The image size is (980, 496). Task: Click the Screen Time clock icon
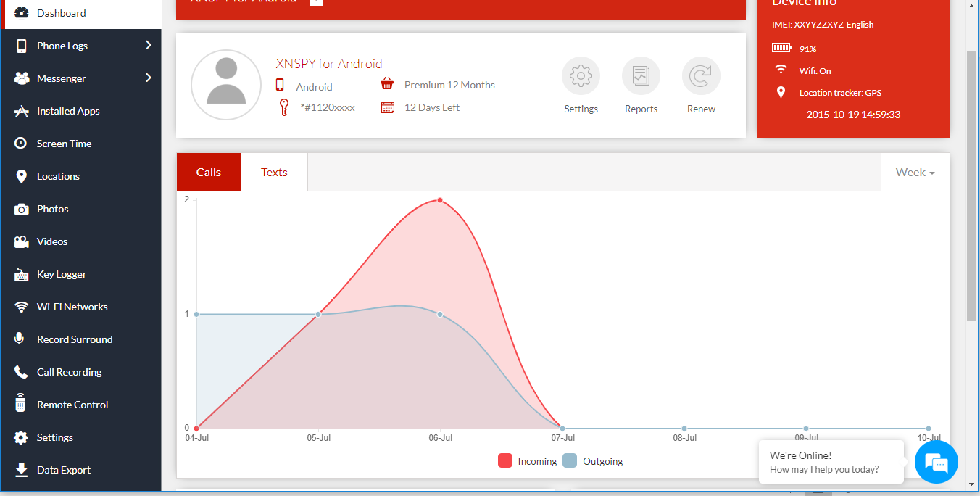tap(22, 144)
